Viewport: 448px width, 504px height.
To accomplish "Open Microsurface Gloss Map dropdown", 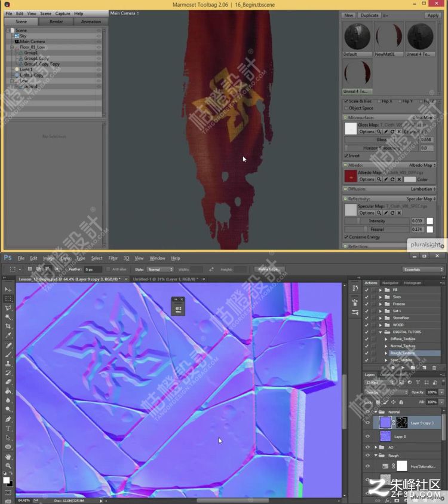I will 424,118.
